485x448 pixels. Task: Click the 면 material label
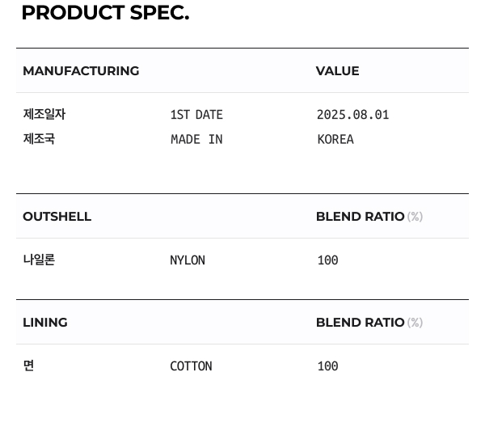coord(28,366)
